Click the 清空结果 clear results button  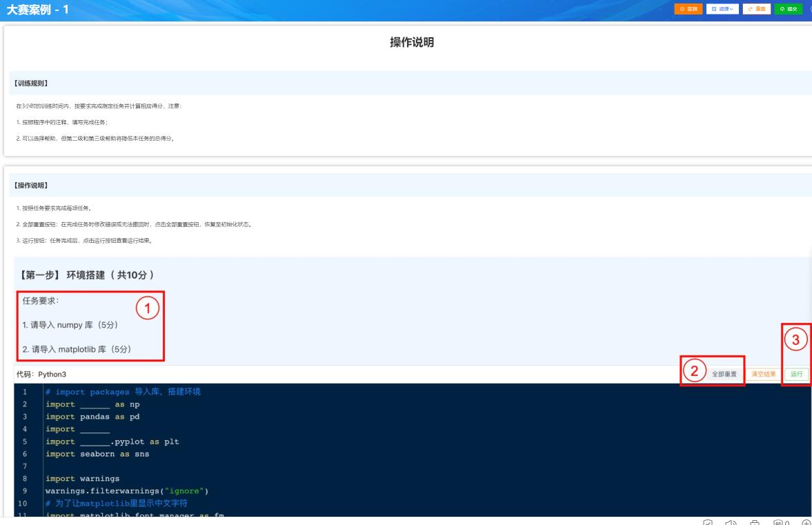[763, 374]
